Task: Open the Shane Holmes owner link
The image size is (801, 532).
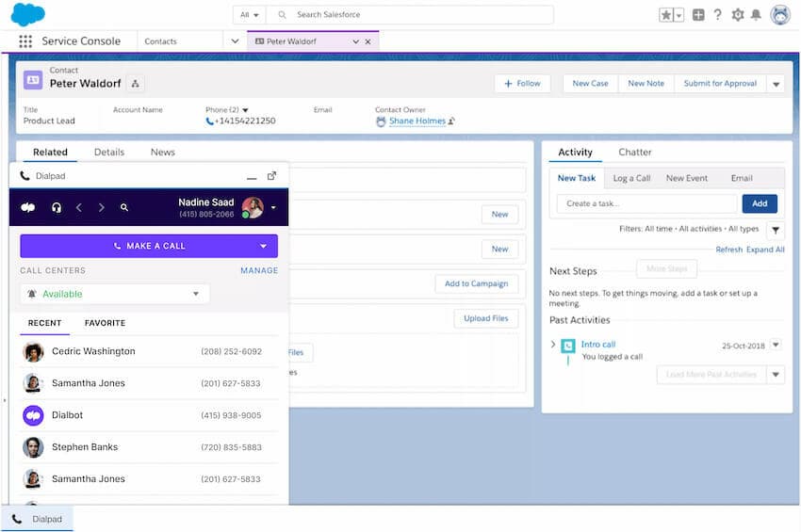Action: coord(417,121)
